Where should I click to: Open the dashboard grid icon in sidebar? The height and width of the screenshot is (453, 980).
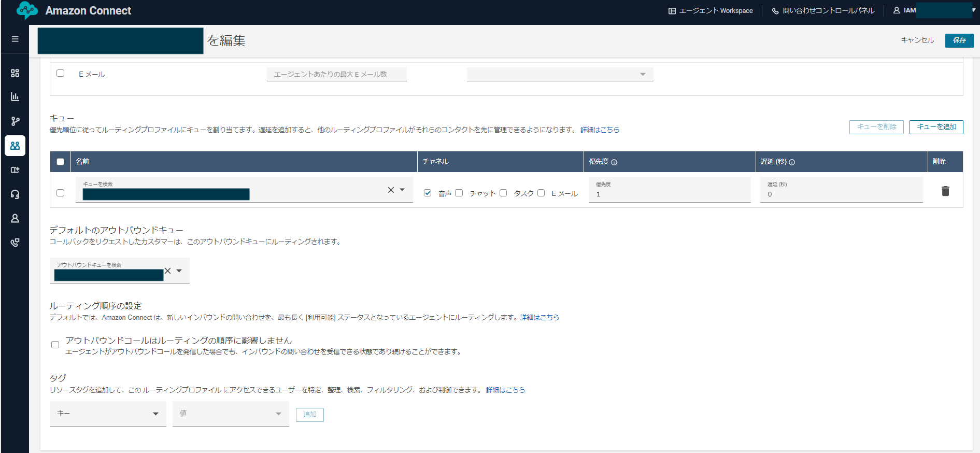15,73
